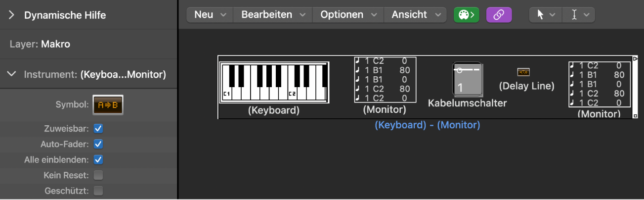Collapse the Instrument inspector section
Viewport: 644px width, 200px height.
pos(11,75)
